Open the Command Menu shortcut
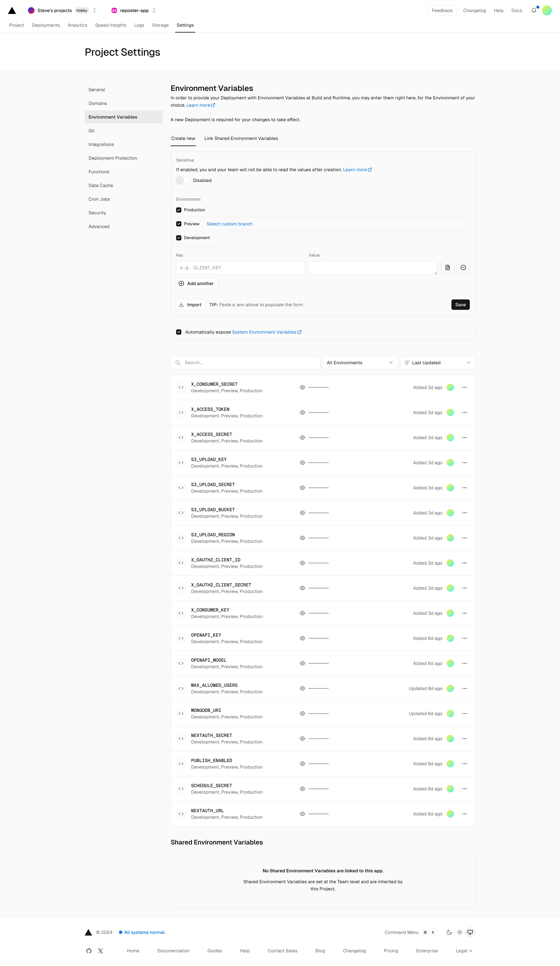The image size is (560, 966). (x=410, y=932)
